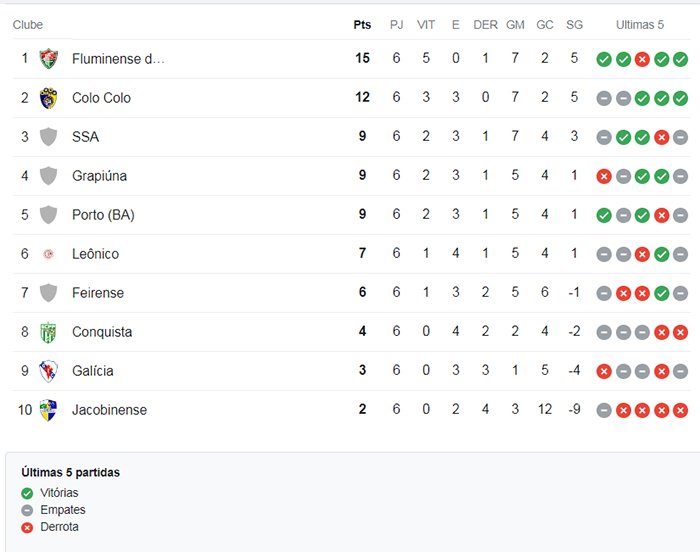Click the red Derrota legend icon

27,527
